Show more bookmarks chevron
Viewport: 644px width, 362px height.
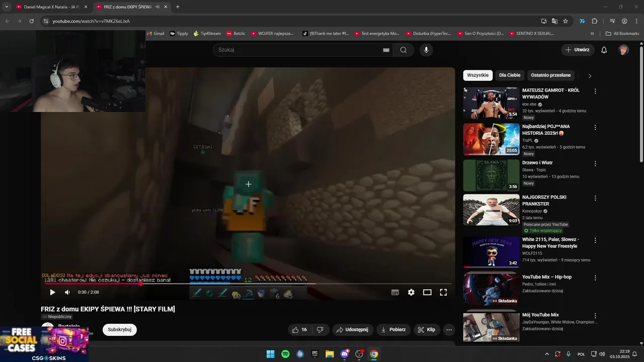[x=592, y=34]
